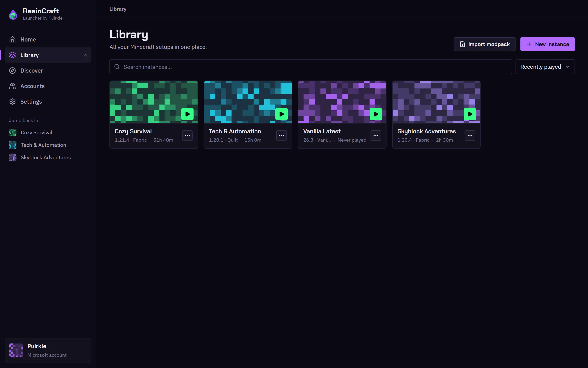Click the Settings gear icon

(x=12, y=102)
